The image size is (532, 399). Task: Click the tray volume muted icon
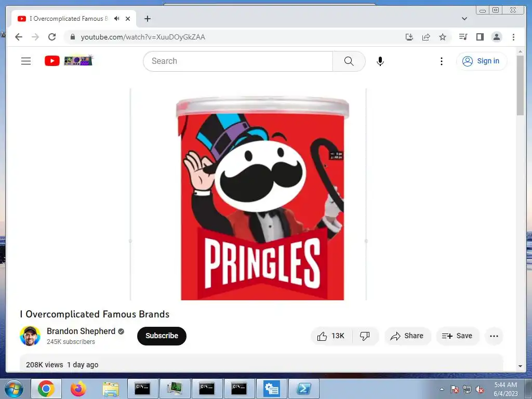point(480,390)
